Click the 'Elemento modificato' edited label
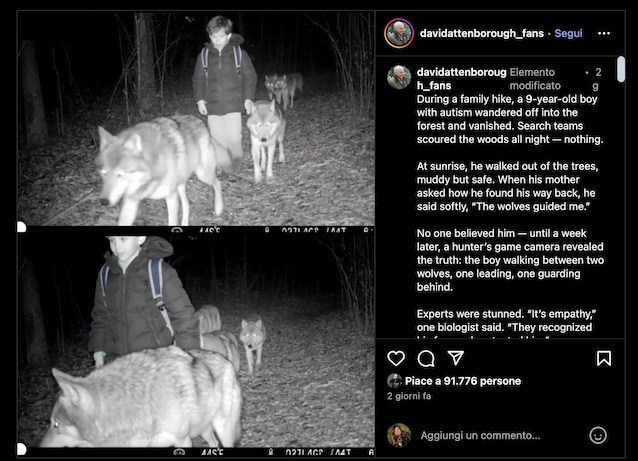This screenshot has width=638, height=461. pos(535,79)
